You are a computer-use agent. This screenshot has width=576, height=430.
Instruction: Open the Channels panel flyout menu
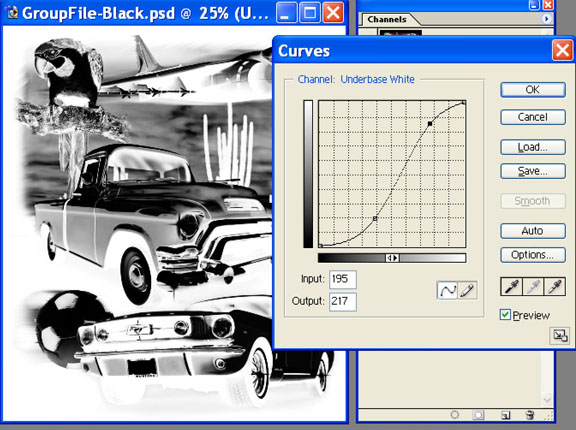(x=546, y=19)
